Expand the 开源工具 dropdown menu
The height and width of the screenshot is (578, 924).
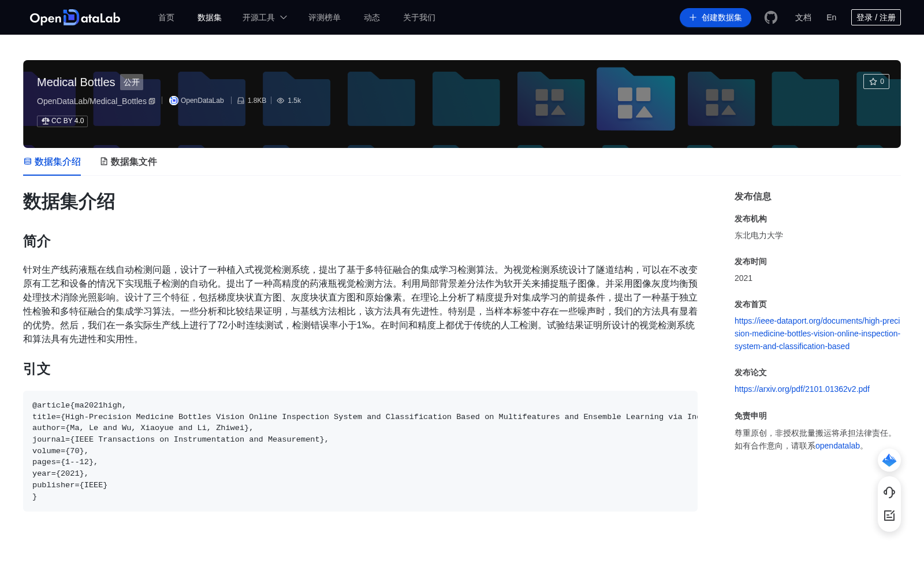click(x=264, y=17)
